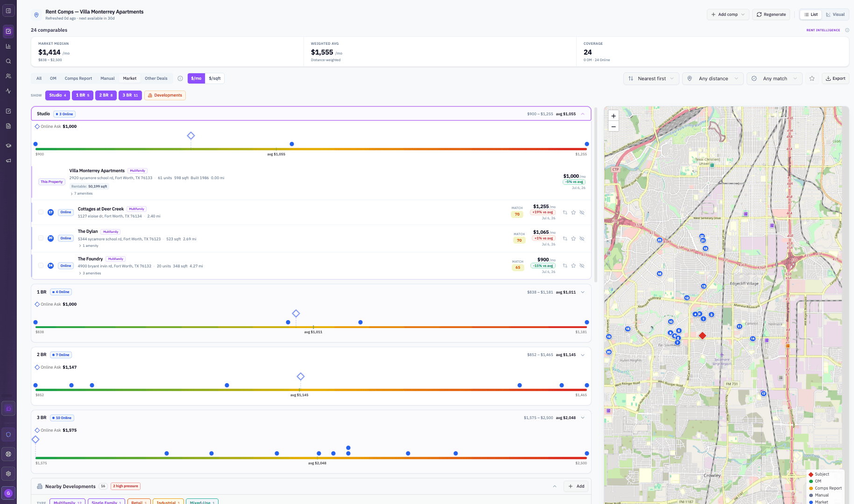Click the Multifamily 12 type chip
The image size is (854, 504).
[x=67, y=502]
